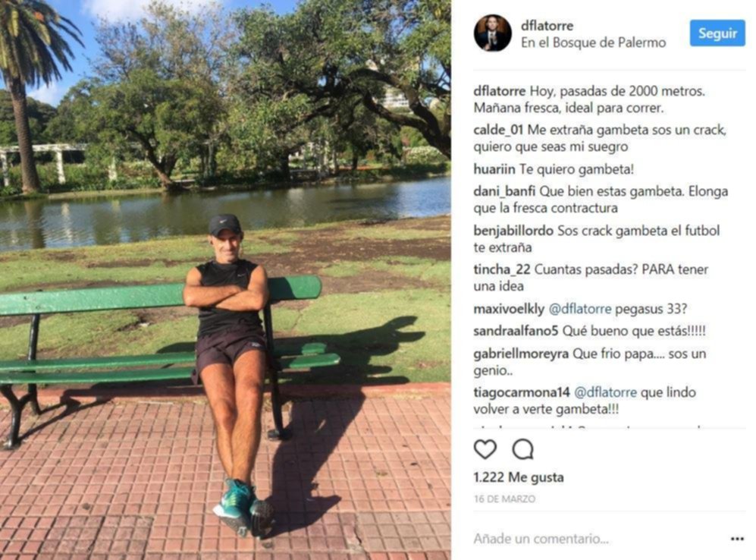The image size is (756, 560).
Task: Open the 16 DE MARZO post date
Action: click(503, 499)
